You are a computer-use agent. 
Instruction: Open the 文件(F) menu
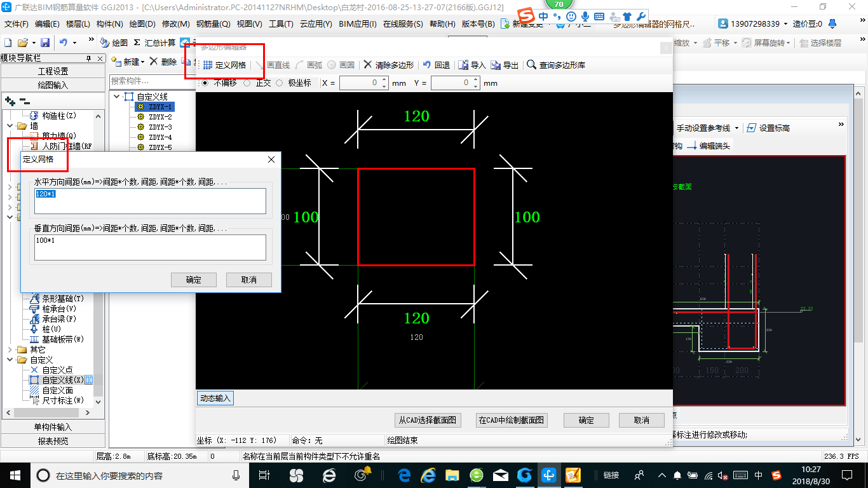[x=17, y=24]
